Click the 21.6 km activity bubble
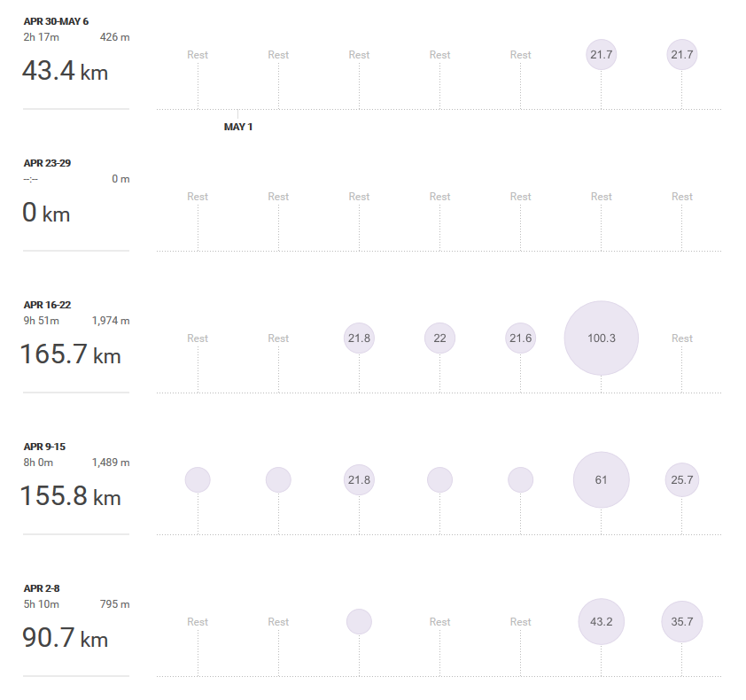Screen dimensions: 746x700 (x=520, y=338)
